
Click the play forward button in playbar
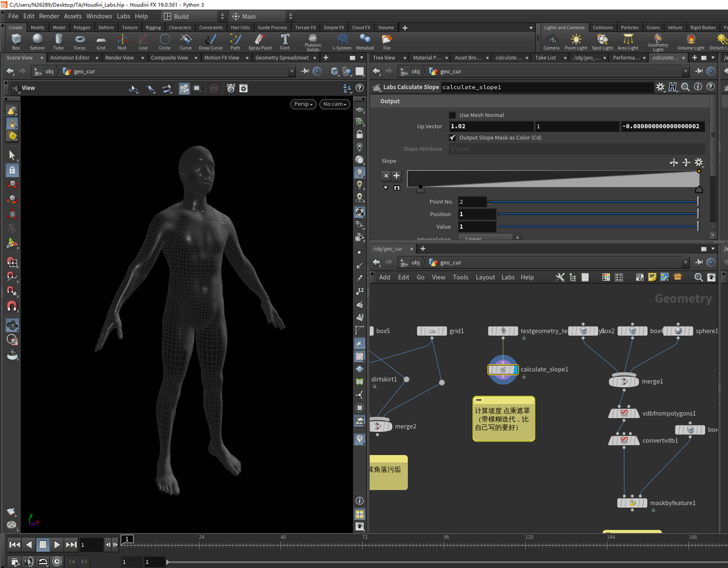(57, 544)
